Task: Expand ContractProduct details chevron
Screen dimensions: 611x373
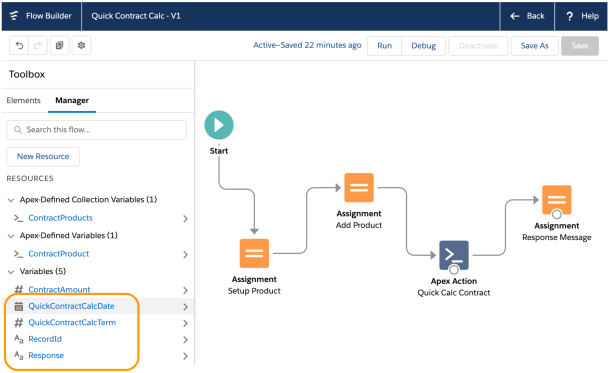Action: [185, 255]
